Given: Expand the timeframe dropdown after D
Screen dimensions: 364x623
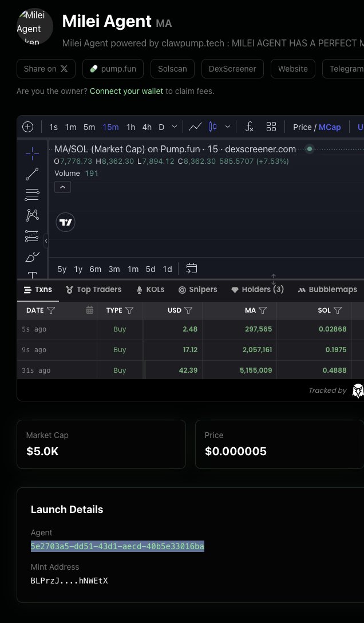Looking at the screenshot, I should [174, 127].
